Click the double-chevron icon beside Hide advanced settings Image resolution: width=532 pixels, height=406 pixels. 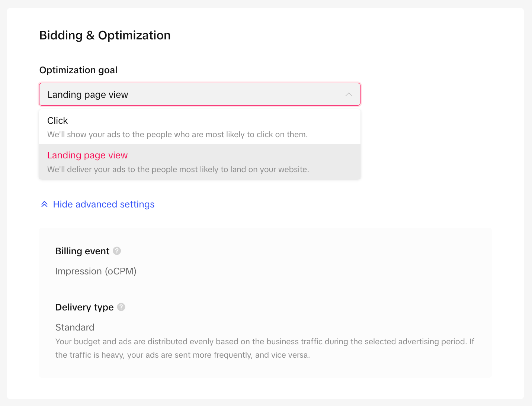(x=44, y=204)
